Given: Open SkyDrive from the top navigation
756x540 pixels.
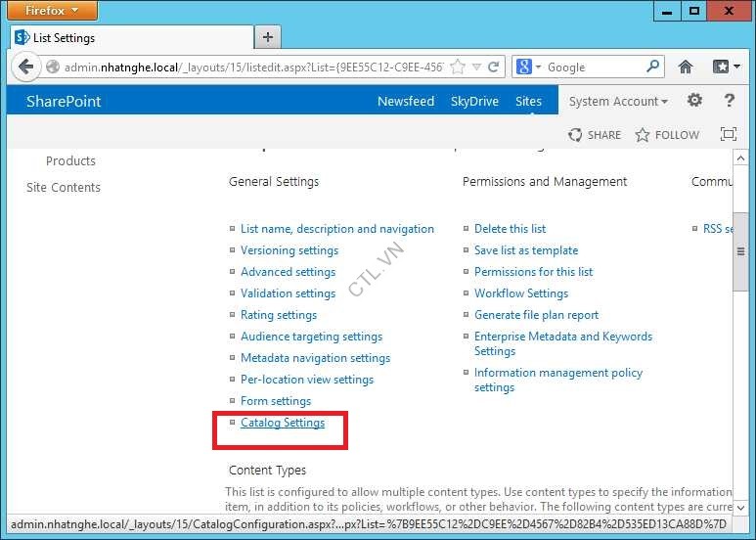Looking at the screenshot, I should 474,102.
